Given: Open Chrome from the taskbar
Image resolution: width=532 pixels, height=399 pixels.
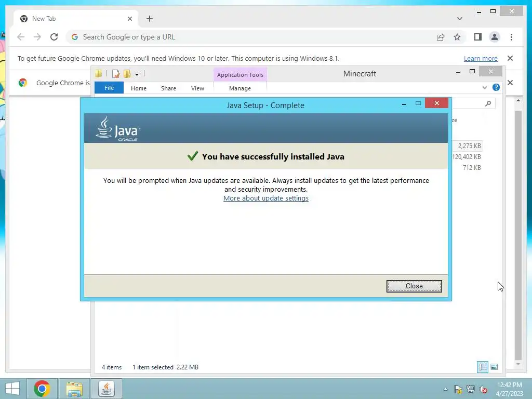Looking at the screenshot, I should [x=42, y=389].
